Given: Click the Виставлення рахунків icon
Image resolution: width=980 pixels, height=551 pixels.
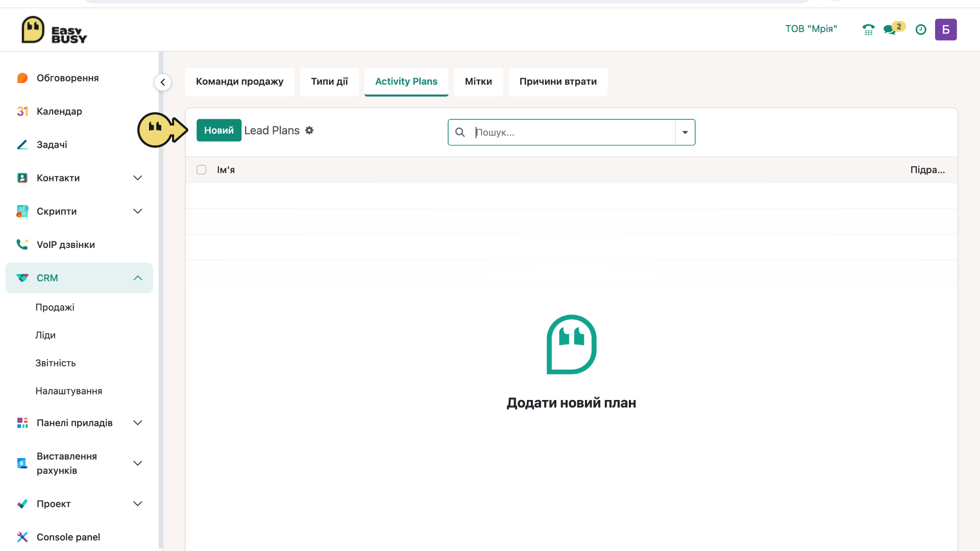Looking at the screenshot, I should click(x=22, y=463).
